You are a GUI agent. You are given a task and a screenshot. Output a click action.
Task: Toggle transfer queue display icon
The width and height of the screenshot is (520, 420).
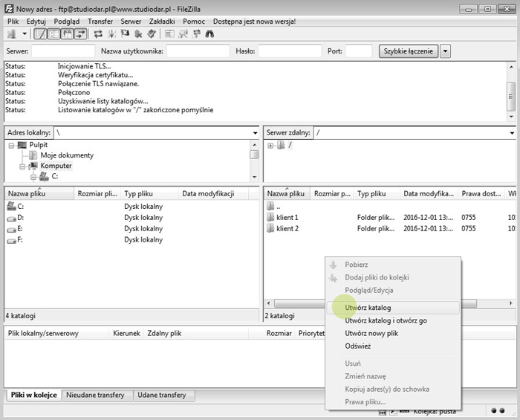79,33
